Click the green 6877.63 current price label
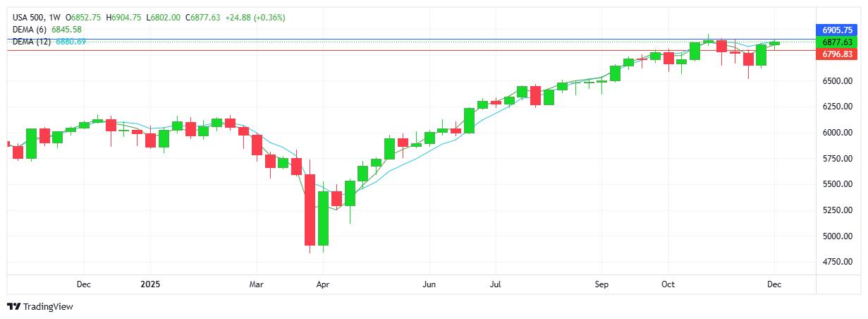Image resolution: width=868 pixels, height=319 pixels. tap(838, 42)
